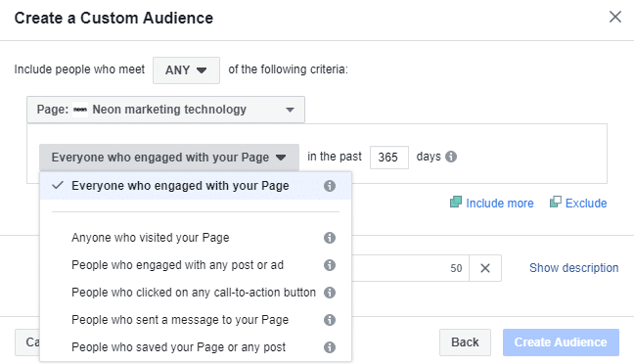Clear audience name with X button
The image size is (634, 364).
(485, 268)
